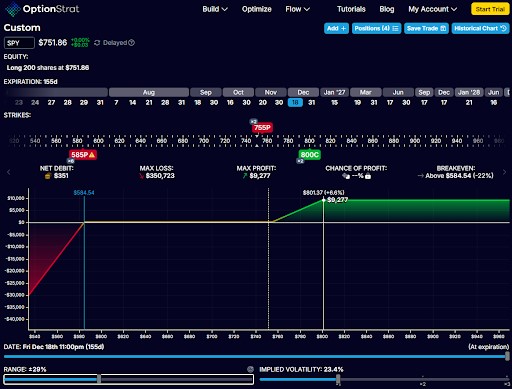
Task: Select the highlighted Dec 18 expiration date
Action: [x=295, y=102]
